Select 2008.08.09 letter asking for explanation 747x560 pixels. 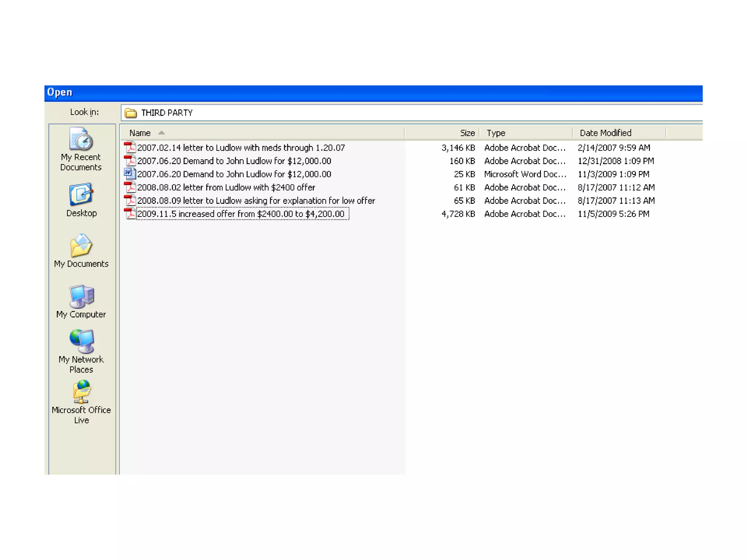(256, 201)
